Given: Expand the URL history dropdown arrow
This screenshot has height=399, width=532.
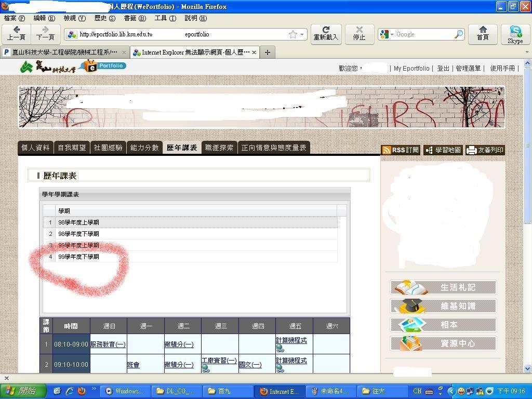Looking at the screenshot, I should 302,35.
